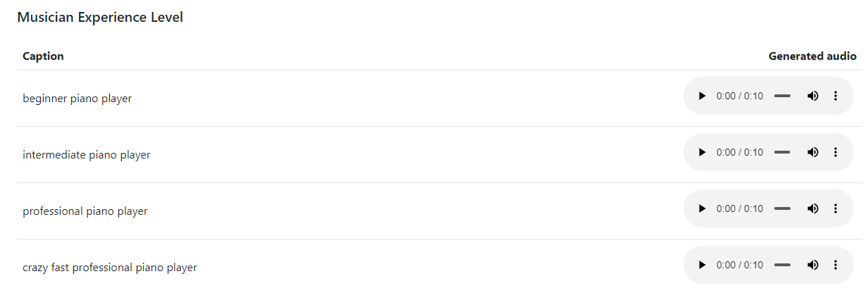The height and width of the screenshot is (293, 868).
Task: Click the "crazy fast professional piano player" caption
Action: pos(109,268)
